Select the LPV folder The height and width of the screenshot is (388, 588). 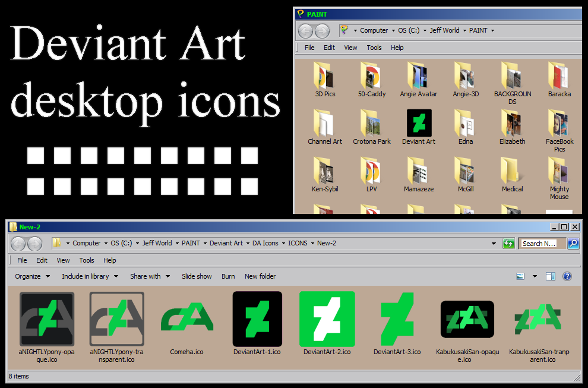coord(372,175)
